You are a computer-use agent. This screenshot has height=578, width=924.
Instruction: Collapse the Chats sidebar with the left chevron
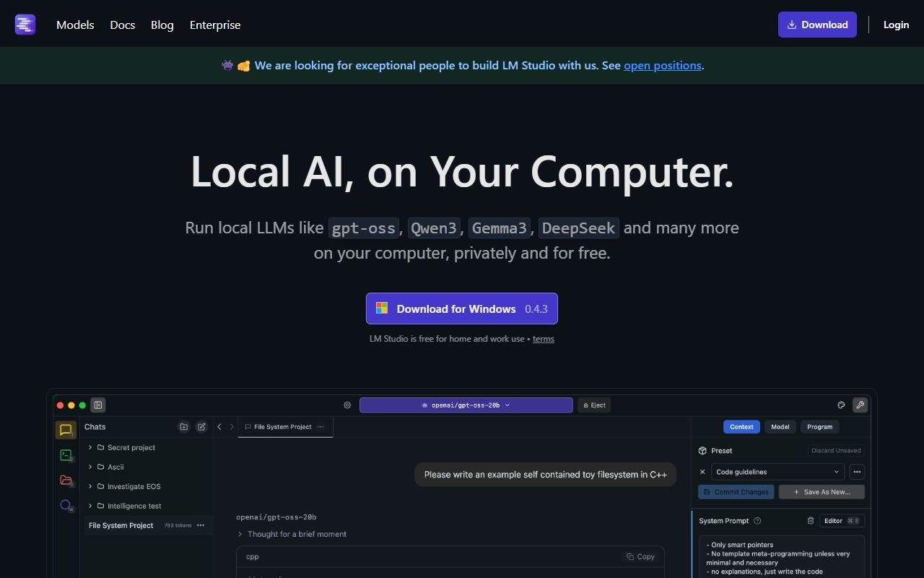(x=219, y=426)
